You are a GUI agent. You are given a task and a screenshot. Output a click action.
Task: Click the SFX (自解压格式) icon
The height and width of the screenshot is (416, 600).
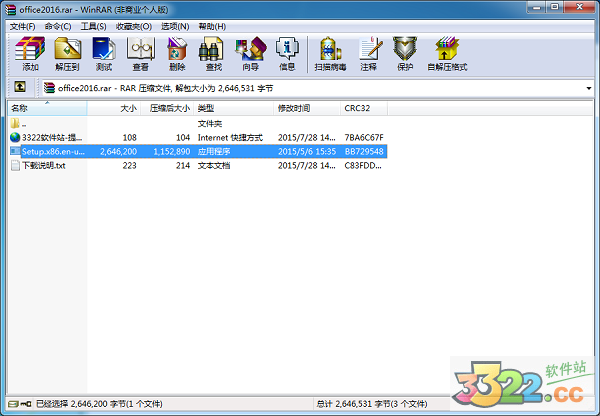pyautogui.click(x=447, y=49)
